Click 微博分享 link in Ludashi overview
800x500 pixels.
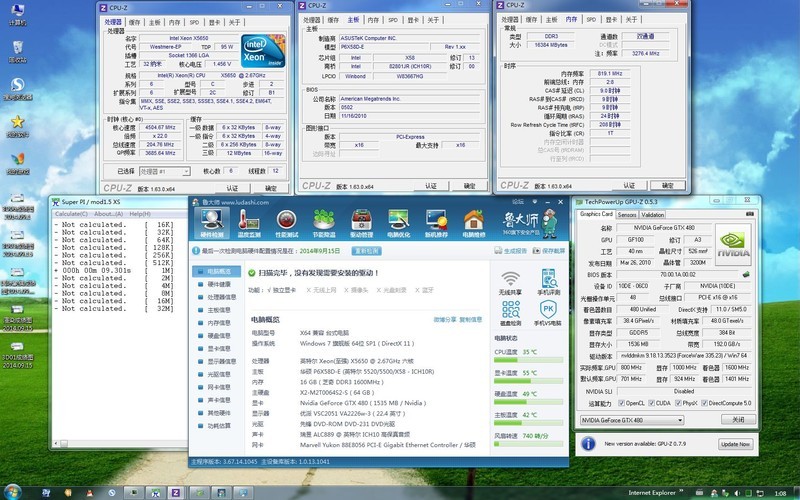[x=445, y=320]
